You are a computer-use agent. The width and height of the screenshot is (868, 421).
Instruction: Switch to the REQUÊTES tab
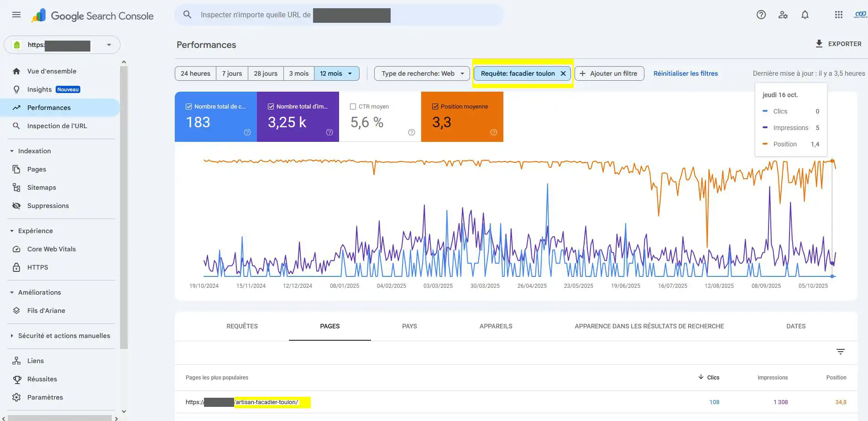[x=242, y=326]
